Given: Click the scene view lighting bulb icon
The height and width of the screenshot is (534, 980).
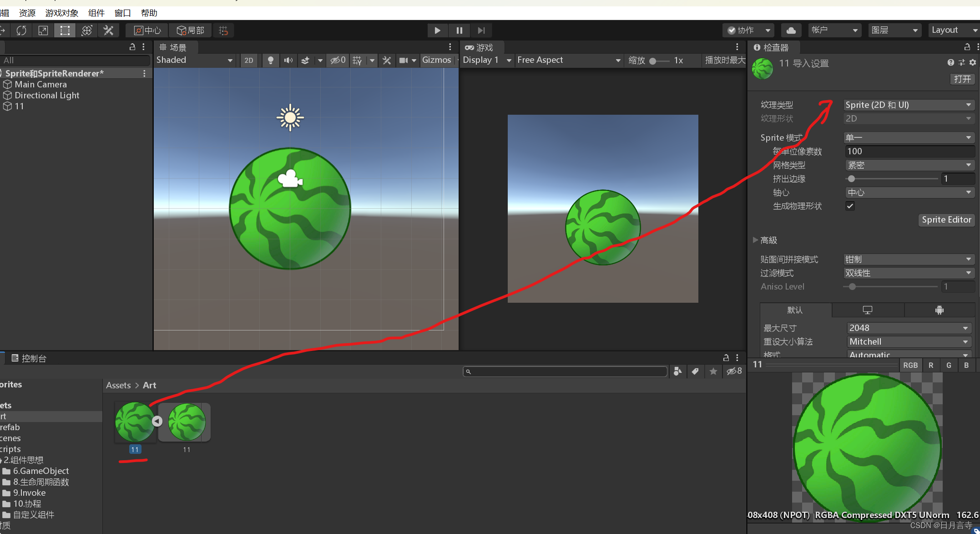Looking at the screenshot, I should pyautogui.click(x=271, y=60).
